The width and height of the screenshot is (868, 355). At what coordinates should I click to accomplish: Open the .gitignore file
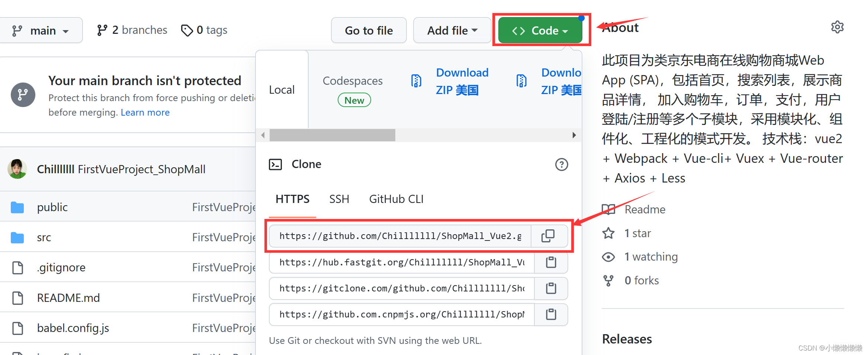(61, 268)
